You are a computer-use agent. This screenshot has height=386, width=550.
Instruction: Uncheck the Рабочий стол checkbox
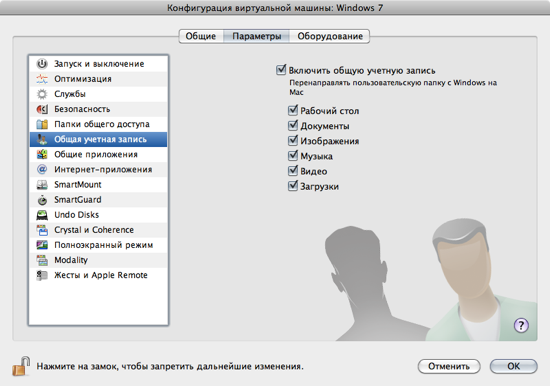(x=293, y=110)
